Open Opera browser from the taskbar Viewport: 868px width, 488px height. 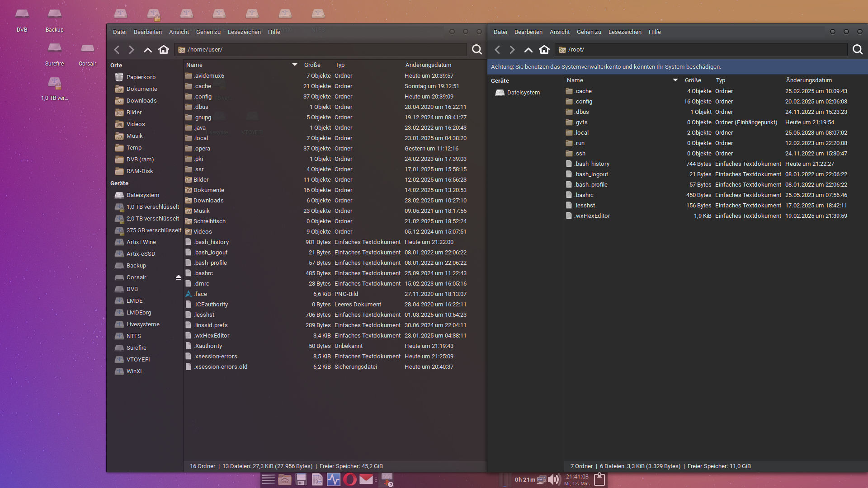pyautogui.click(x=349, y=480)
